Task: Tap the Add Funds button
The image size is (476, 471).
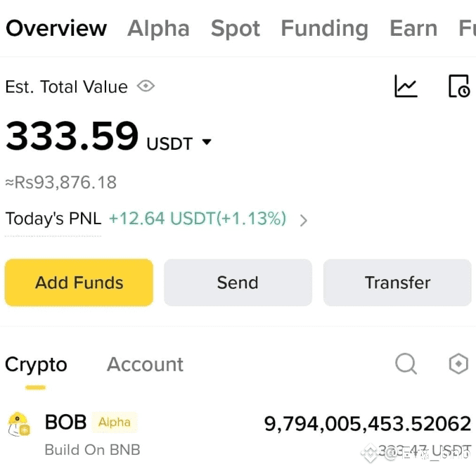Action: pyautogui.click(x=79, y=283)
